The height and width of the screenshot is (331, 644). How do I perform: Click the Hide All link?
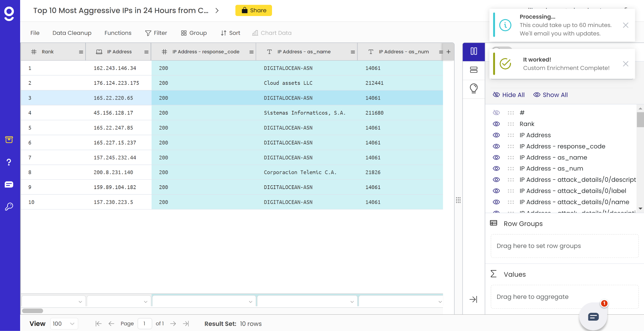coord(508,95)
